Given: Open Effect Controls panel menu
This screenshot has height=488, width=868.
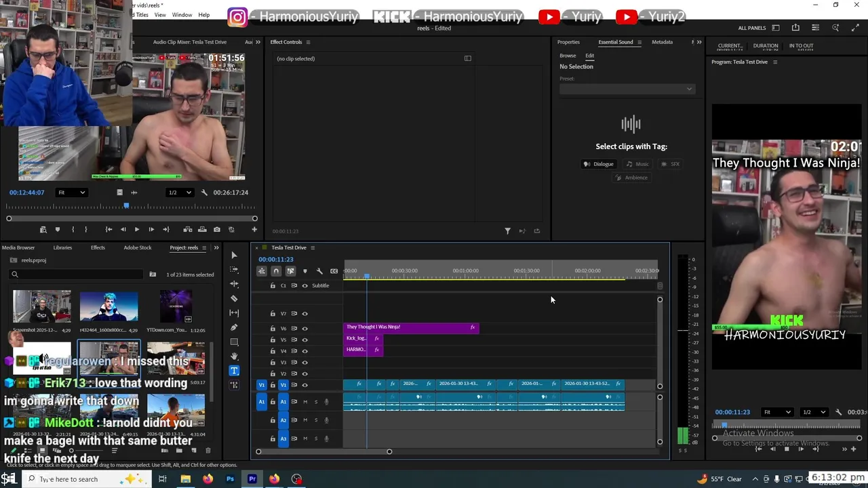Looking at the screenshot, I should coord(308,42).
